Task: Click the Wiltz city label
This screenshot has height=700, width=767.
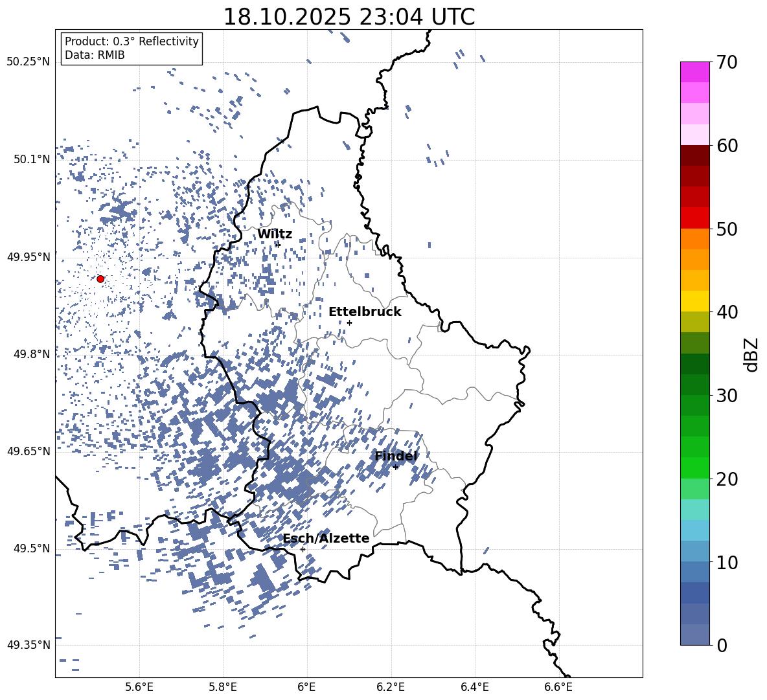Action: [x=275, y=234]
